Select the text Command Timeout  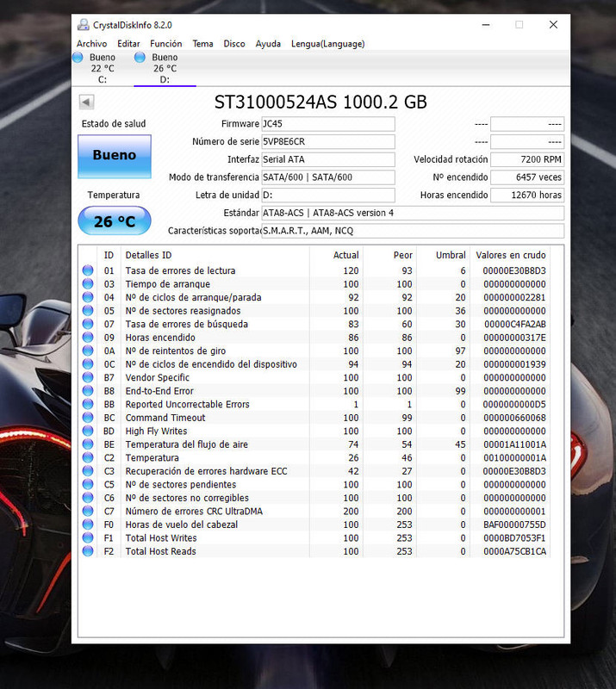(x=165, y=418)
